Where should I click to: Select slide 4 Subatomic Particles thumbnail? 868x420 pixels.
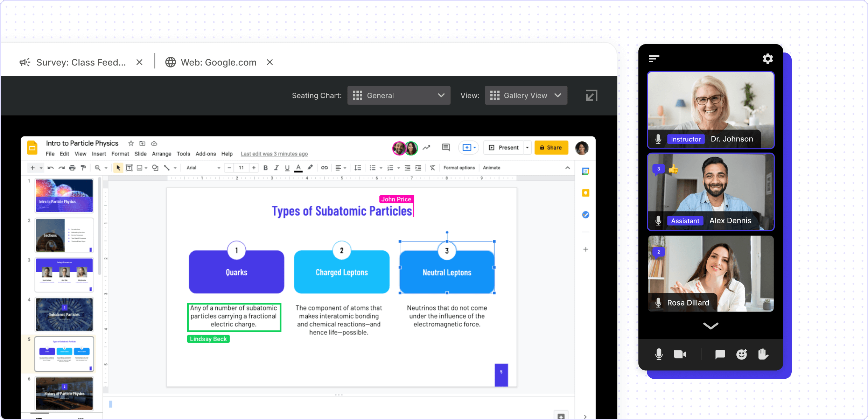click(x=64, y=314)
